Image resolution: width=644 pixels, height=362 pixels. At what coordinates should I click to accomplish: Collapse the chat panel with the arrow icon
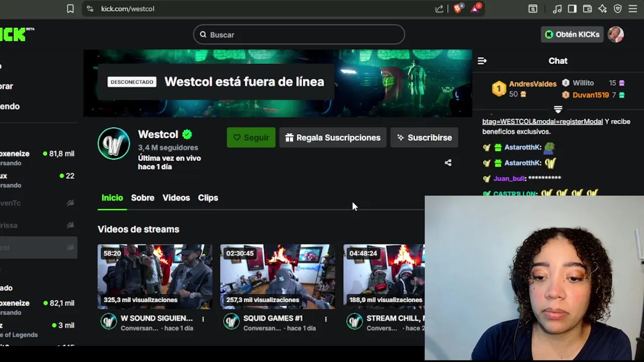click(x=482, y=61)
